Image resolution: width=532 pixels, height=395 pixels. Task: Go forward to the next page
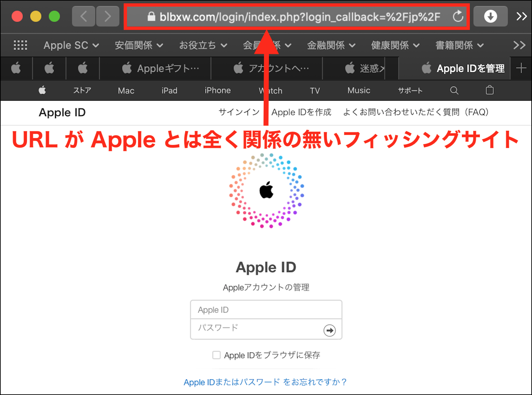click(x=107, y=16)
